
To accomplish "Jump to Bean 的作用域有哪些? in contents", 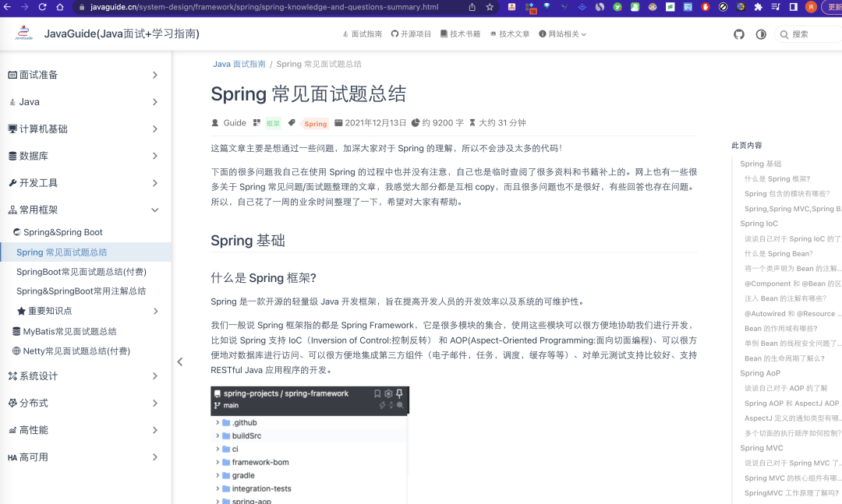I will (780, 329).
